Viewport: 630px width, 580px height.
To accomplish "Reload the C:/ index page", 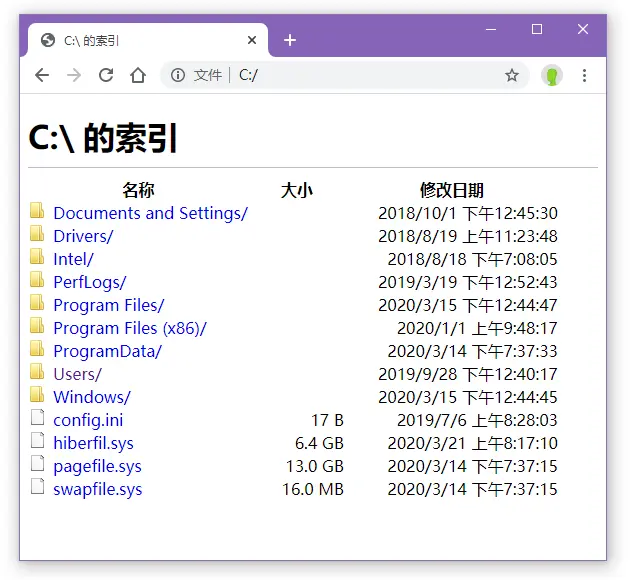I will point(106,75).
